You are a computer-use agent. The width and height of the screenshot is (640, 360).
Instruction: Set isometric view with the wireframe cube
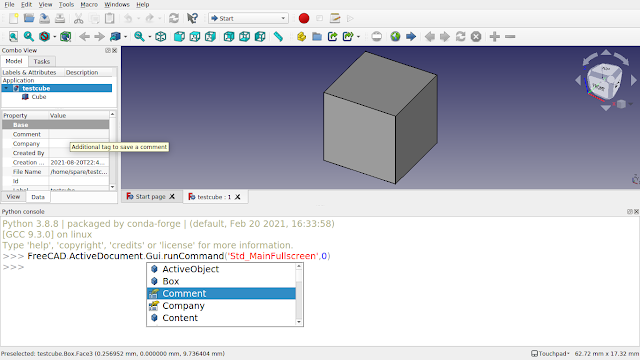click(x=161, y=37)
